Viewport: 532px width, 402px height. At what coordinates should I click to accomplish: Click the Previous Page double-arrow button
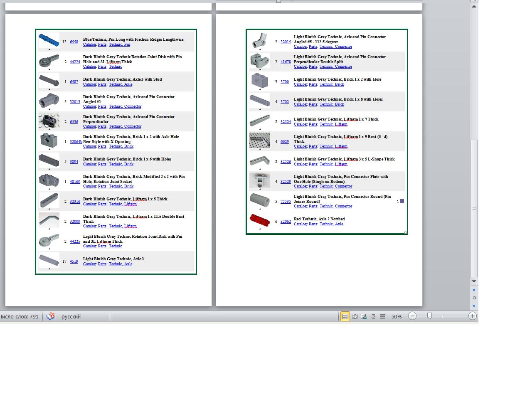(x=474, y=290)
